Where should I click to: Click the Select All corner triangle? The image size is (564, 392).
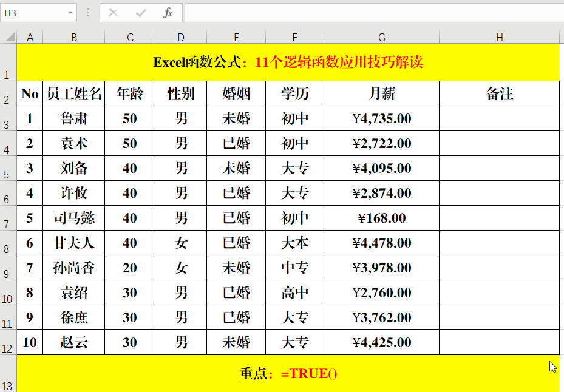coord(10,37)
